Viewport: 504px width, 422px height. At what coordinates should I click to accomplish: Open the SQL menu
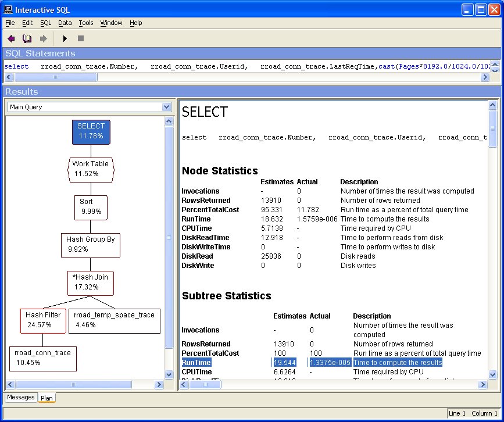click(45, 23)
